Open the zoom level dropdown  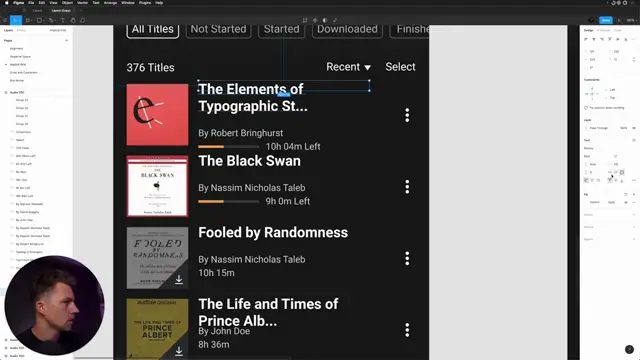(631, 20)
